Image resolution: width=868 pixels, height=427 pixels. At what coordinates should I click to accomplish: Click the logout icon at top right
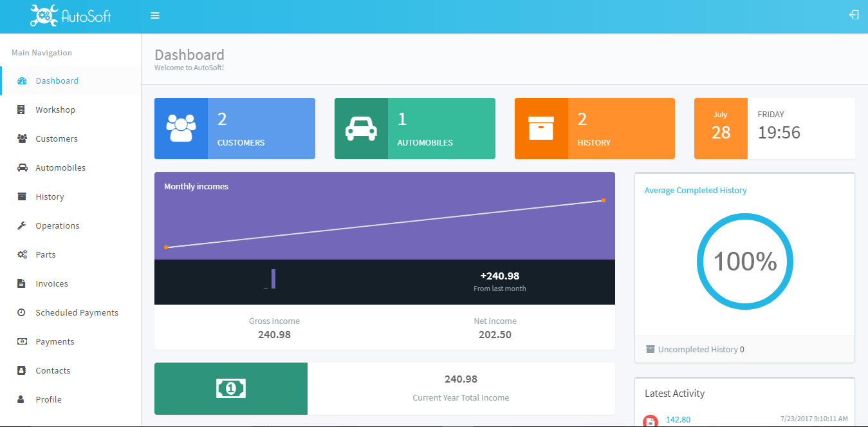[x=854, y=14]
